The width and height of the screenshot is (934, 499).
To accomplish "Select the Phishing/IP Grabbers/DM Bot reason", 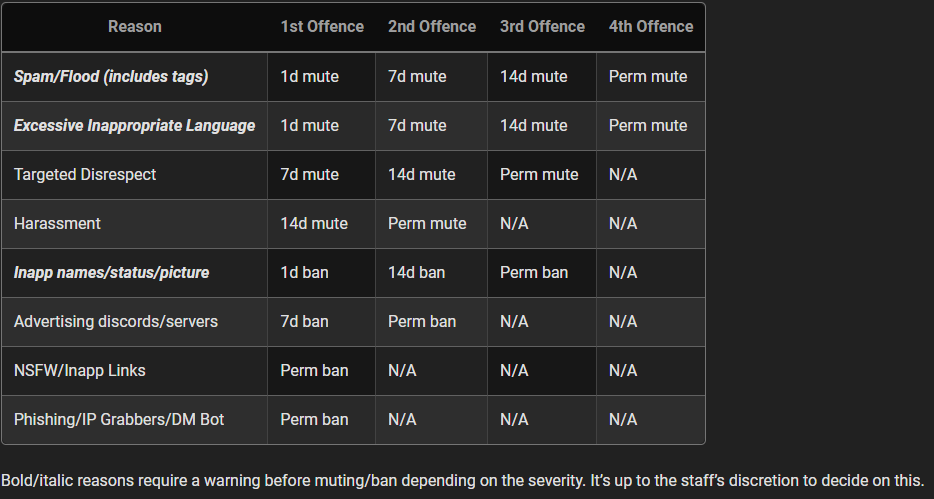I will point(119,419).
